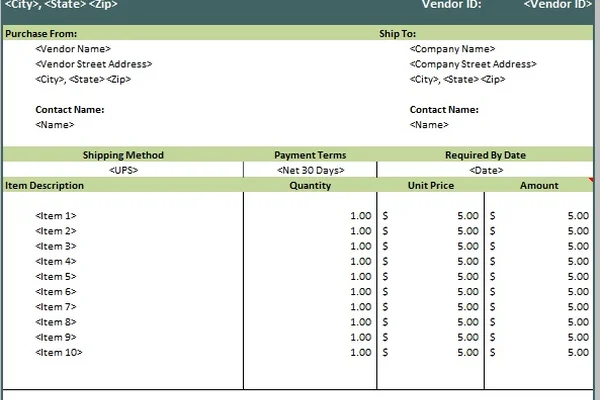Click the <Vendor Name> placeholder cell
The height and width of the screenshot is (400, 600).
[x=73, y=49]
